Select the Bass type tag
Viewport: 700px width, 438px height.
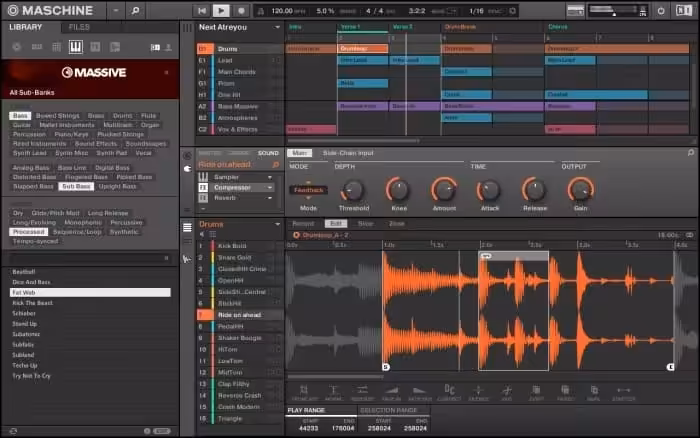(x=20, y=116)
